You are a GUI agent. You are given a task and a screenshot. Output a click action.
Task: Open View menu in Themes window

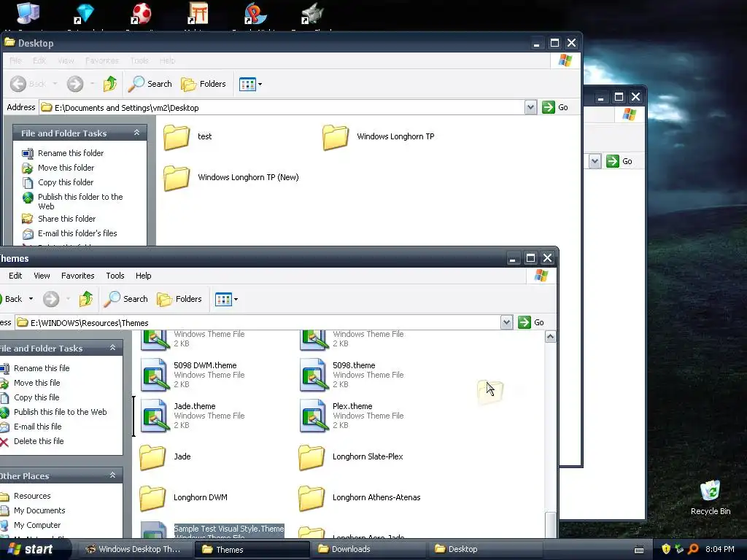42,276
